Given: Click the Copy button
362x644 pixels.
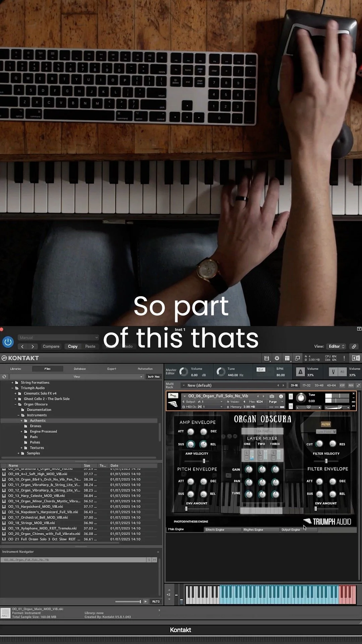Looking at the screenshot, I should click(73, 346).
